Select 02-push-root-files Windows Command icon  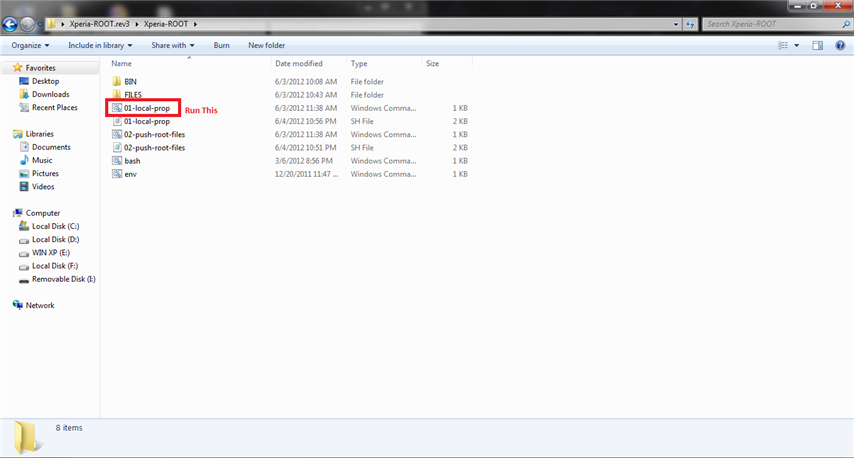point(117,134)
